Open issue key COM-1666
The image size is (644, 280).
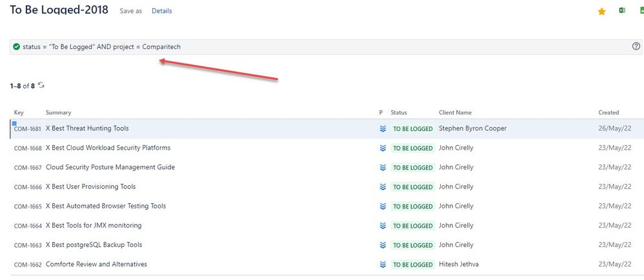coord(28,187)
